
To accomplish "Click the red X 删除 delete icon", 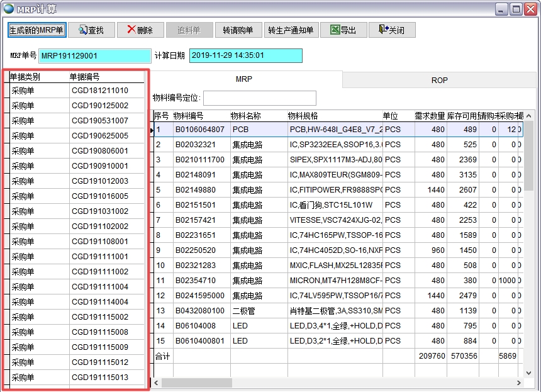I will point(131,30).
